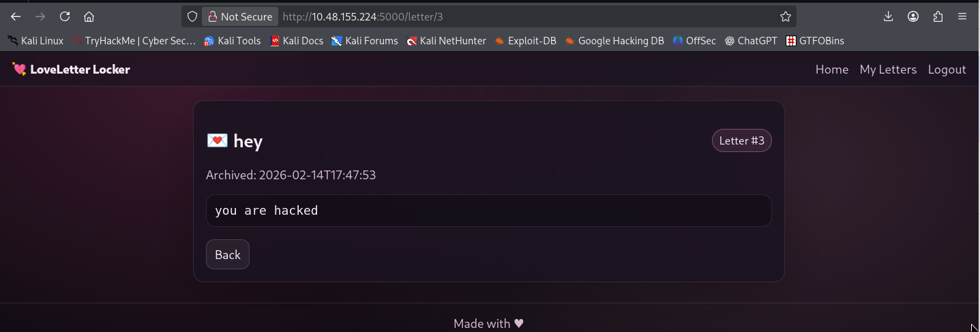980x332 pixels.
Task: Open the downloads panel
Action: click(888, 16)
